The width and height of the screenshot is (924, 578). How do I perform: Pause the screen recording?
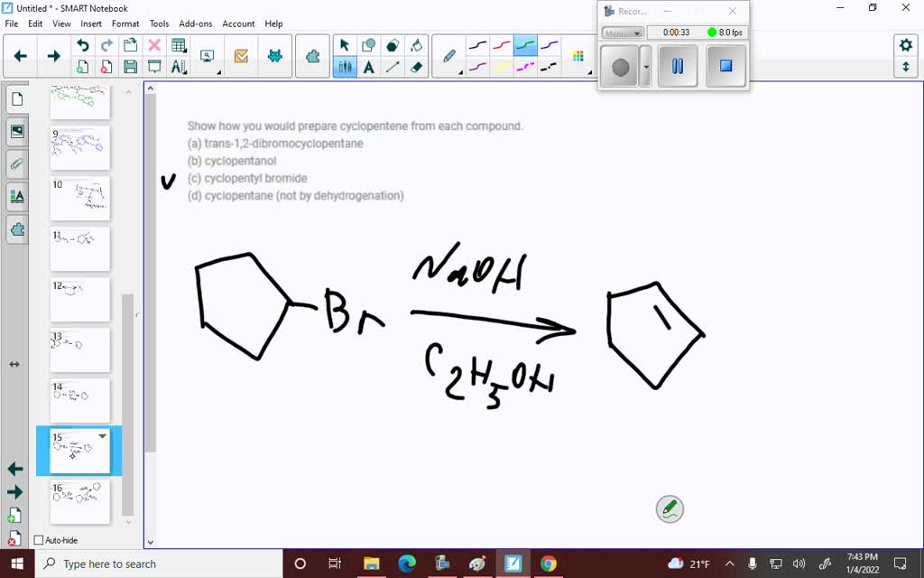[x=678, y=66]
